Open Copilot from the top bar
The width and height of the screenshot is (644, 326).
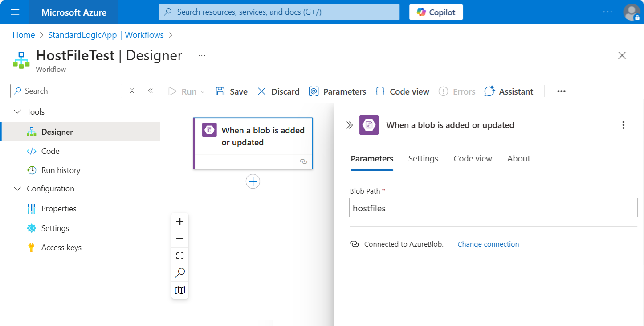436,12
